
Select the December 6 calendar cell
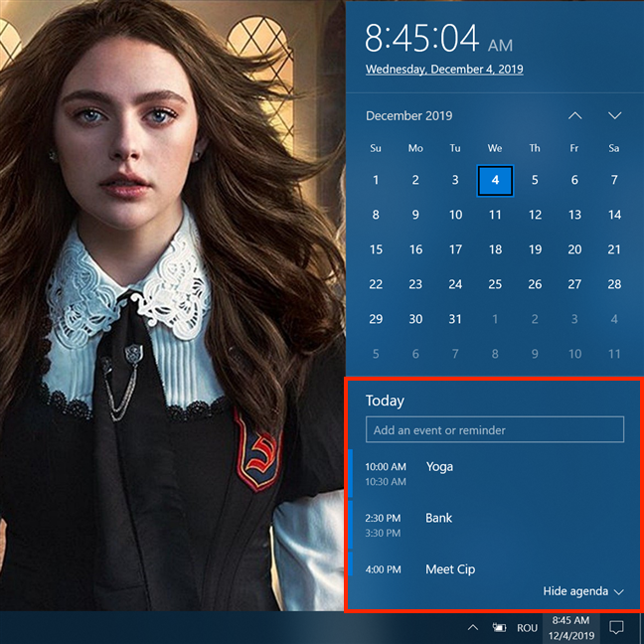point(574,180)
